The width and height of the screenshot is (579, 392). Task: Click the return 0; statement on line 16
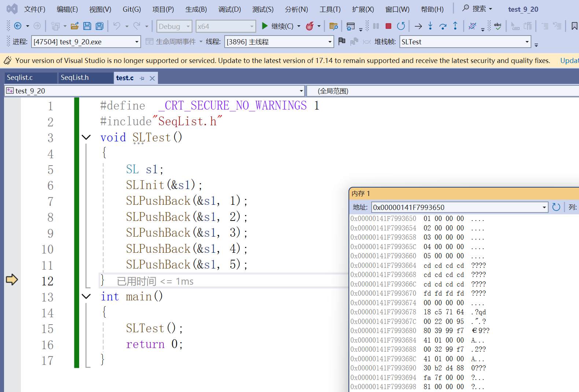pyautogui.click(x=154, y=344)
